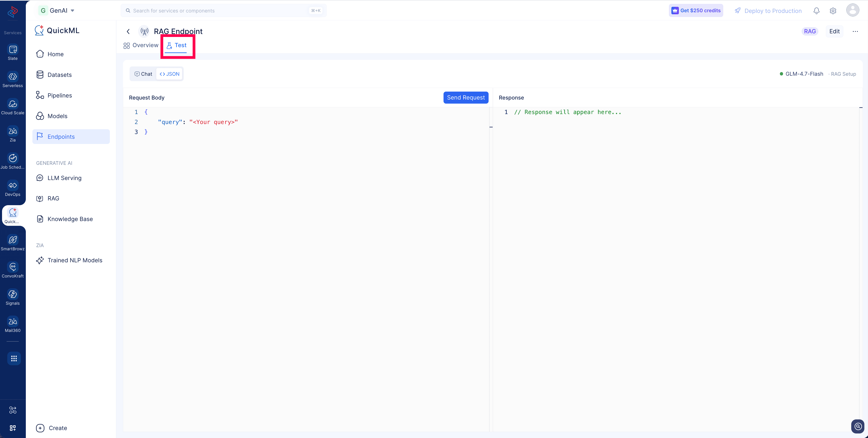Open the ConvoKraft service

point(13,270)
